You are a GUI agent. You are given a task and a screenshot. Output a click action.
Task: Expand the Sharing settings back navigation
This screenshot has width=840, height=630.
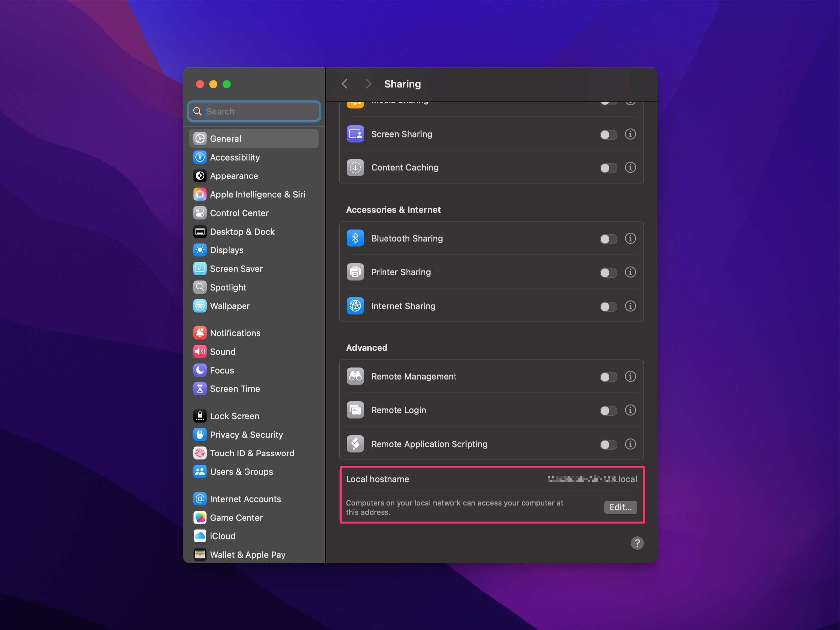pyautogui.click(x=345, y=84)
